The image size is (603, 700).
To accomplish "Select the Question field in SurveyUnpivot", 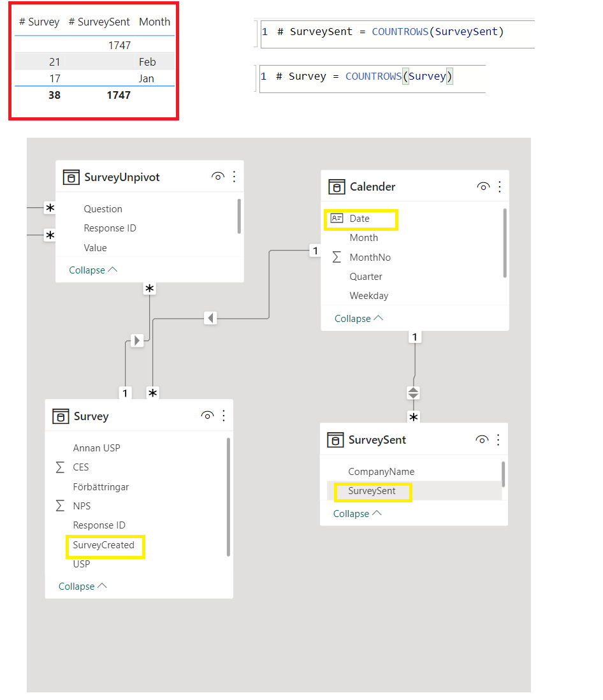I will [x=103, y=209].
